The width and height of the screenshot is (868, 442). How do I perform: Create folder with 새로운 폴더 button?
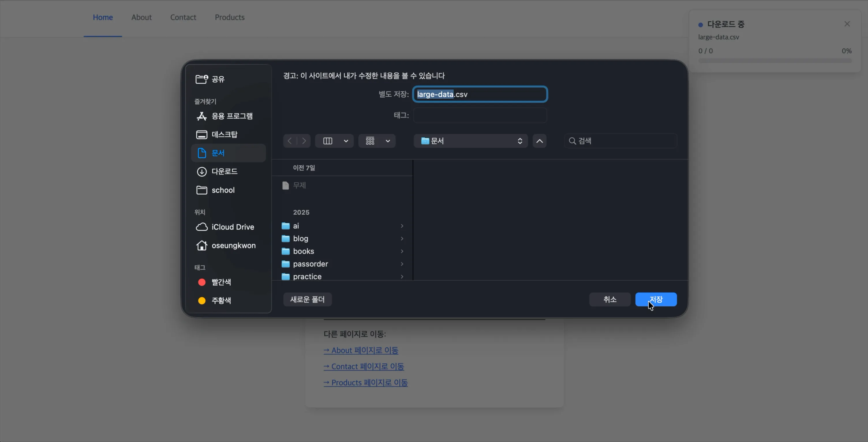pos(307,299)
